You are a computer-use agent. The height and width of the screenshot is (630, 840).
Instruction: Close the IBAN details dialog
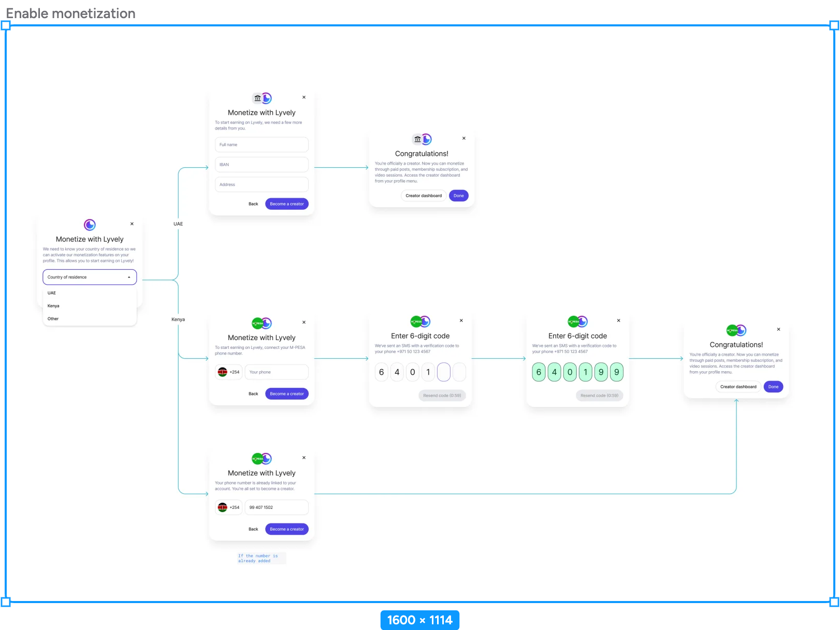coord(304,97)
